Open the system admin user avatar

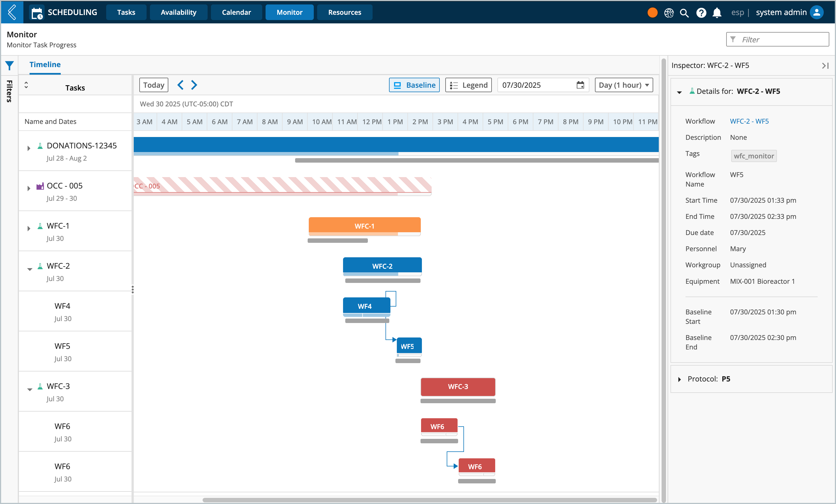pos(817,13)
